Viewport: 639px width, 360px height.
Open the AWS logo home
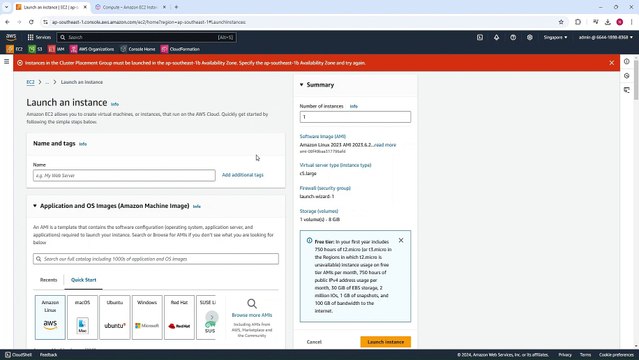pos(11,37)
